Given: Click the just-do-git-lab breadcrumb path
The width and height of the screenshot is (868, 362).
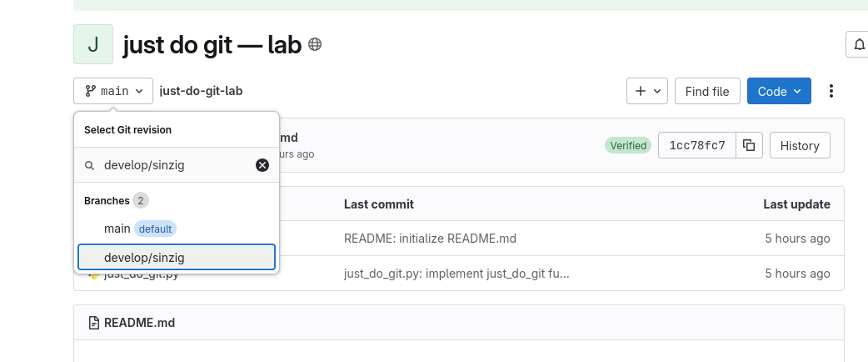Looking at the screenshot, I should click(x=201, y=91).
